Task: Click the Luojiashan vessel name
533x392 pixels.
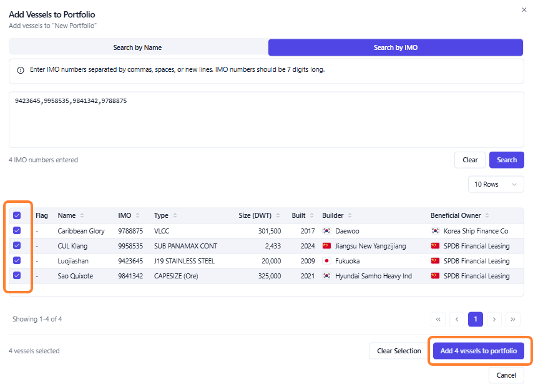Action: [73, 261]
